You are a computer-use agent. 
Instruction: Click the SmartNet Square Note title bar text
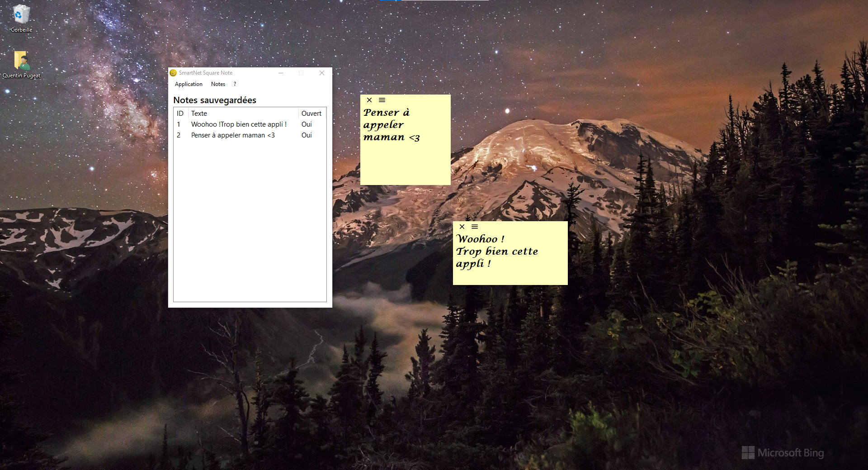(206, 73)
